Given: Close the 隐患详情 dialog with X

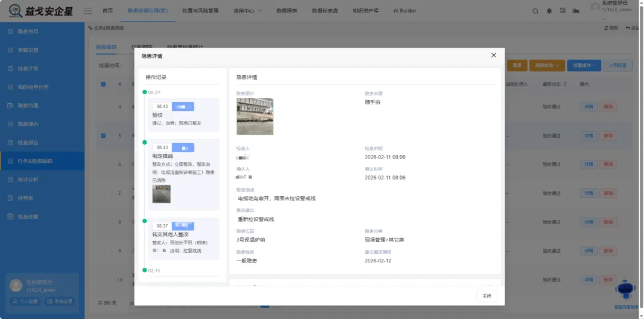Looking at the screenshot, I should (x=494, y=55).
